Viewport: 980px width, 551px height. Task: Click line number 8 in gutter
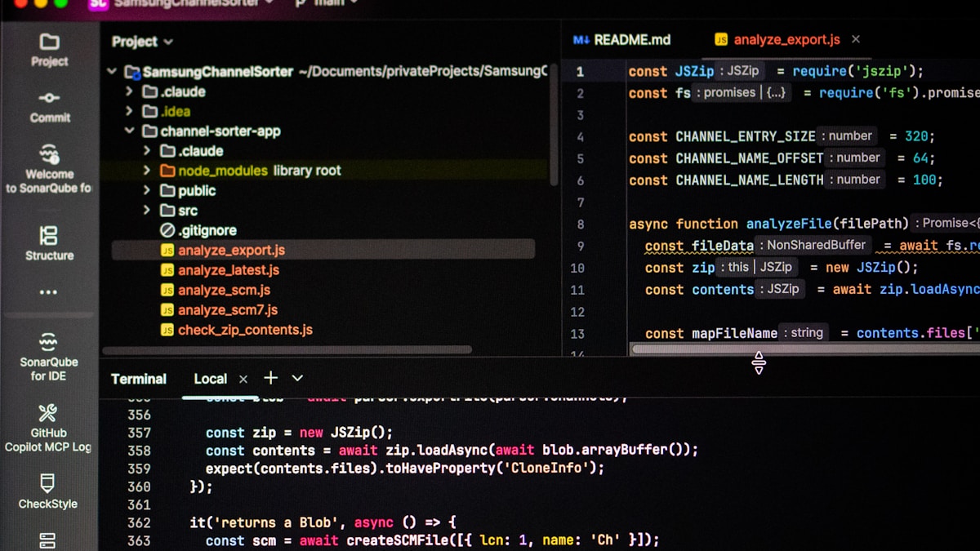580,224
